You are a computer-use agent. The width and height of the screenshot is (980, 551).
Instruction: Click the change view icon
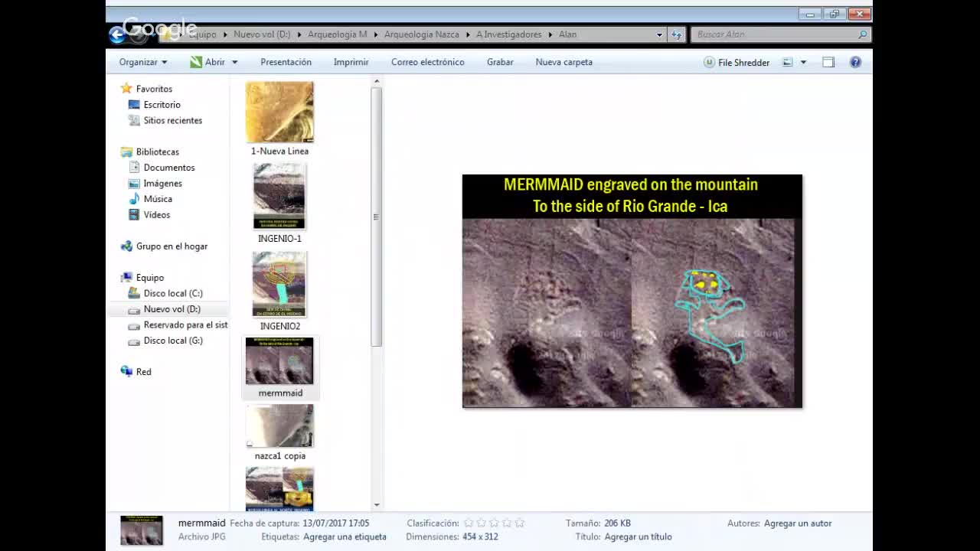click(787, 62)
